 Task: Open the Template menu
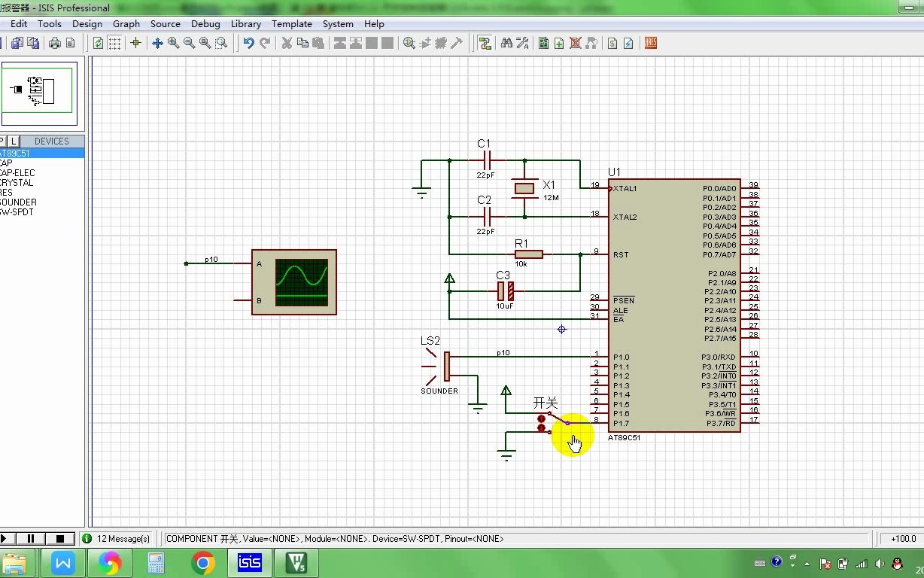[292, 23]
